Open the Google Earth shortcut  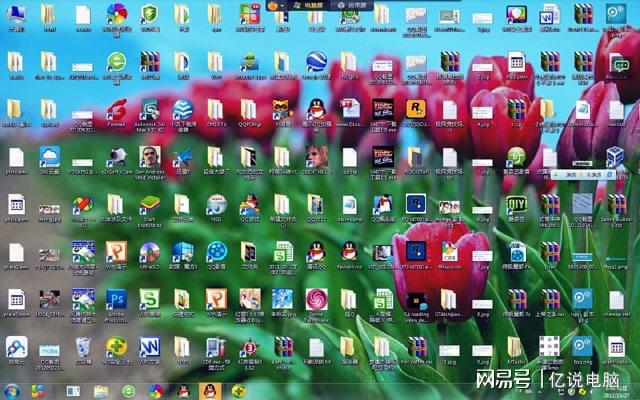(316, 62)
